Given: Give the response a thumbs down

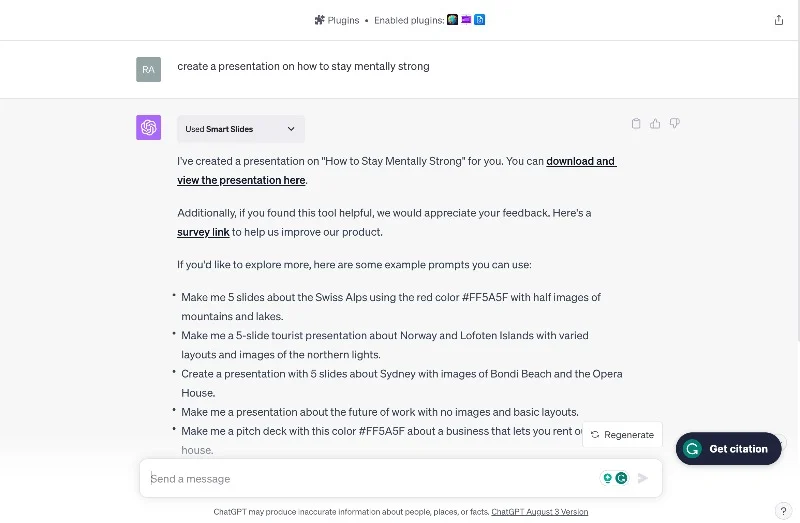Looking at the screenshot, I should pyautogui.click(x=674, y=124).
